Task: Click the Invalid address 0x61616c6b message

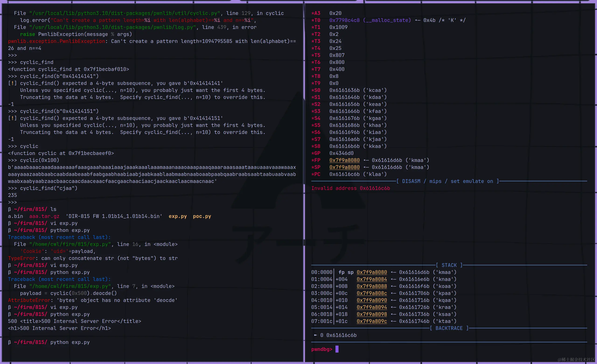Action: [x=350, y=188]
